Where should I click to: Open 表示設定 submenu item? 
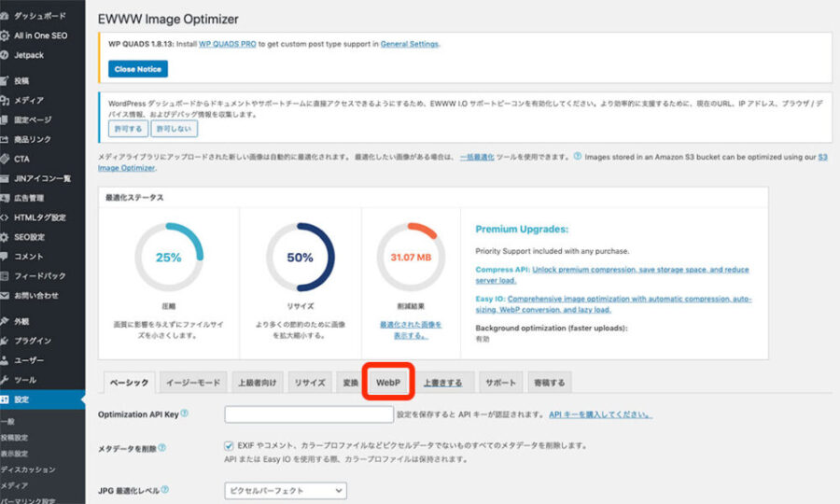tap(14, 454)
